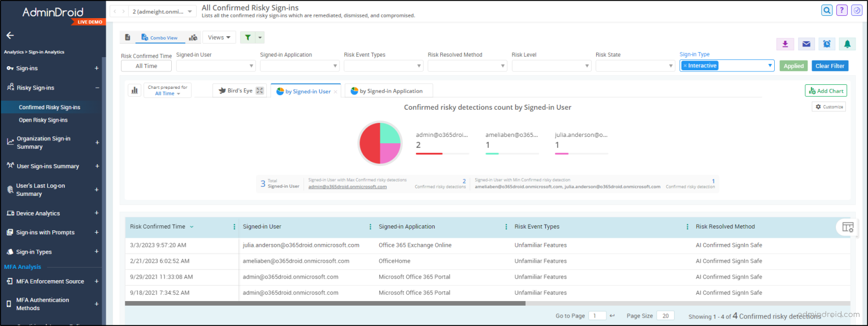Click the green filter funnel icon

tap(248, 37)
